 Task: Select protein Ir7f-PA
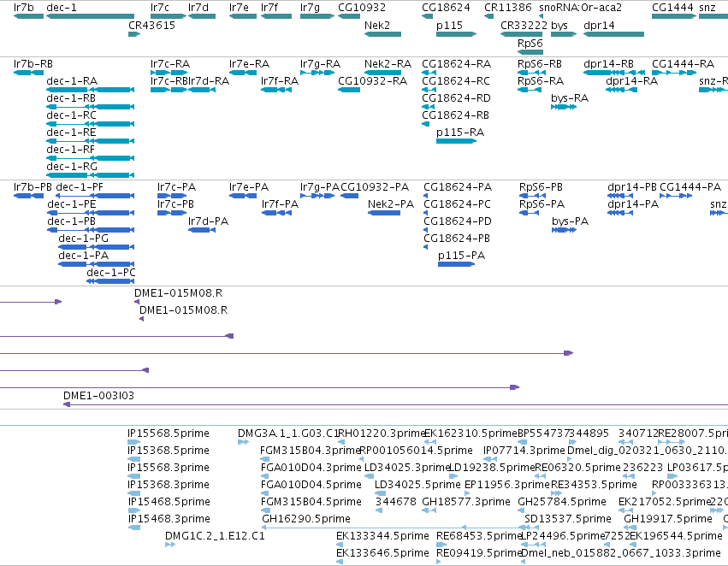point(276,213)
